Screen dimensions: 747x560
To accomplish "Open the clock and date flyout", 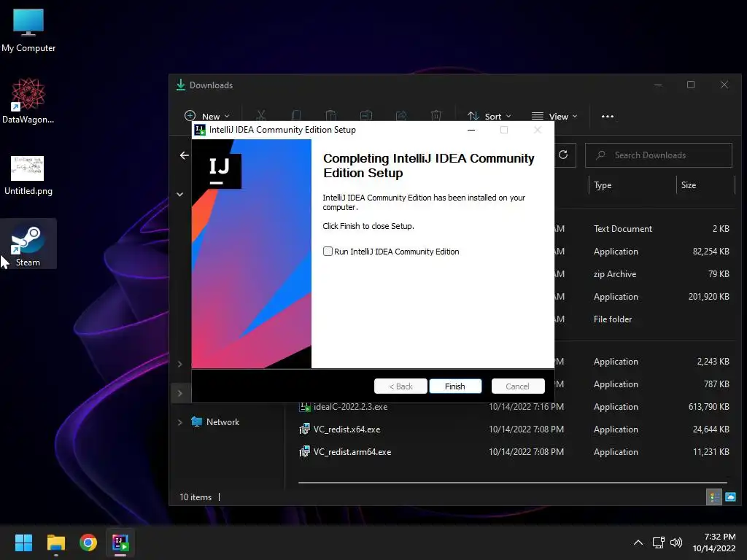I will tap(715, 542).
